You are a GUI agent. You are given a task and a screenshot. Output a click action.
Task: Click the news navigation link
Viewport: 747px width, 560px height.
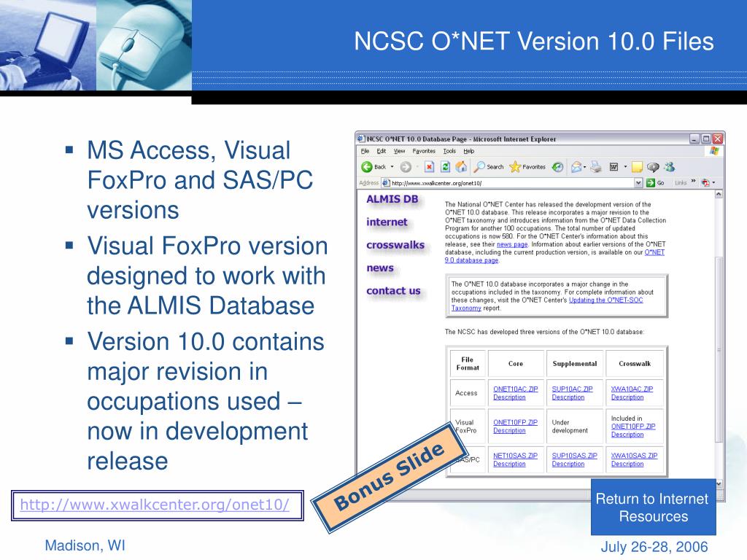coord(380,268)
